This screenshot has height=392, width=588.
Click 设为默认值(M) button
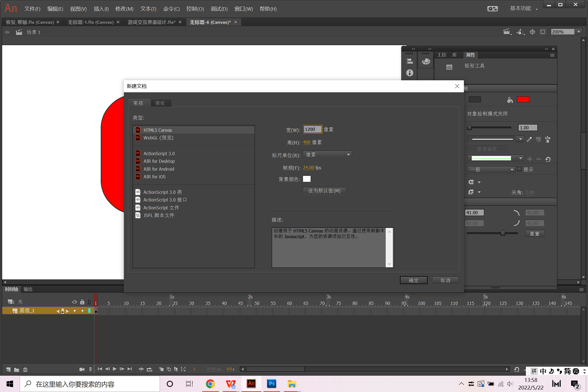click(324, 191)
